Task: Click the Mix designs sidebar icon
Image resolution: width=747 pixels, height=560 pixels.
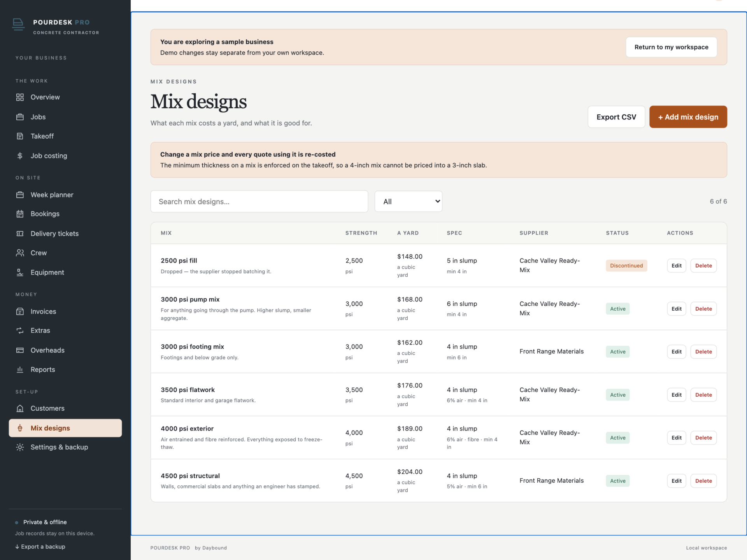Action: [x=20, y=428]
